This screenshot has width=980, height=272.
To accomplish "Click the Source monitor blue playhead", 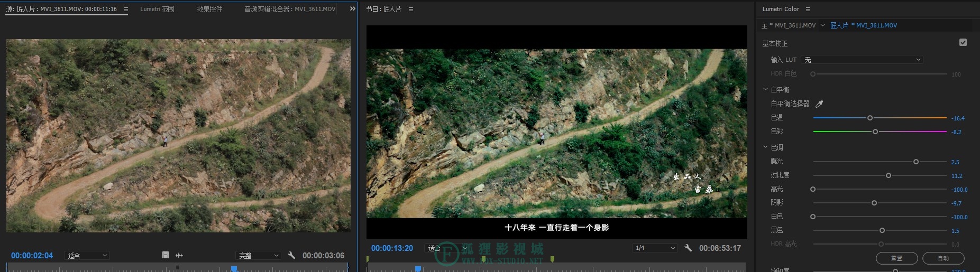I will point(234,269).
